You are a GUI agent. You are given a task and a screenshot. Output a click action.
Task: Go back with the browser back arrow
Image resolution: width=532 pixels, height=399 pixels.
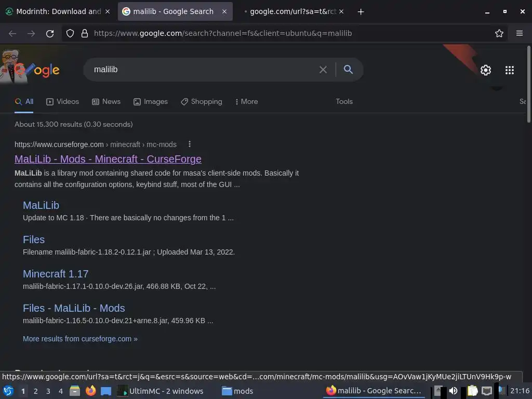coord(12,33)
